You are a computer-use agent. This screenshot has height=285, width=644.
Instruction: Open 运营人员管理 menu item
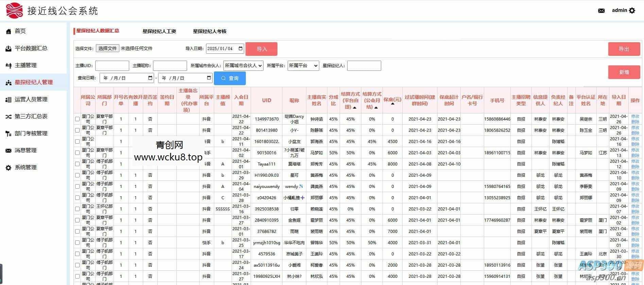(31, 99)
